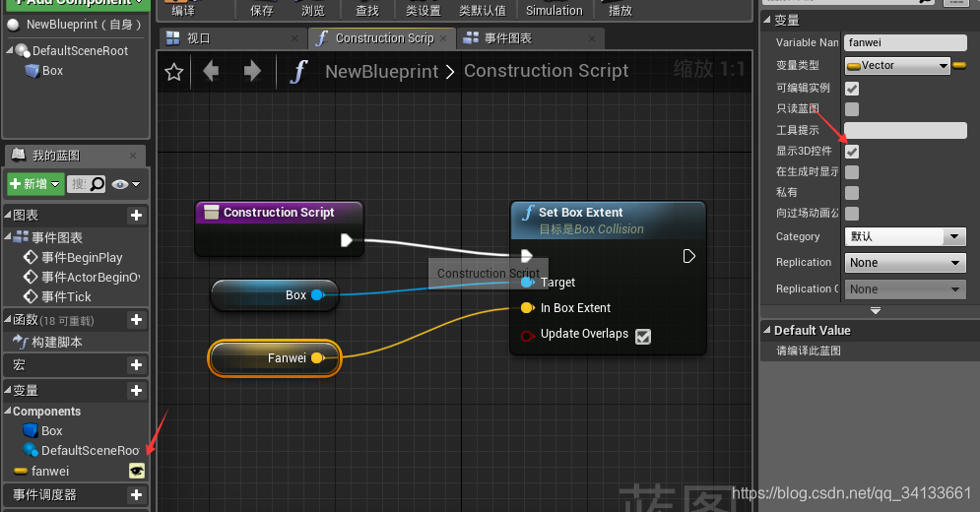Click Set Box Extent execution output pin
Viewport: 980px width, 512px height.
click(x=688, y=256)
